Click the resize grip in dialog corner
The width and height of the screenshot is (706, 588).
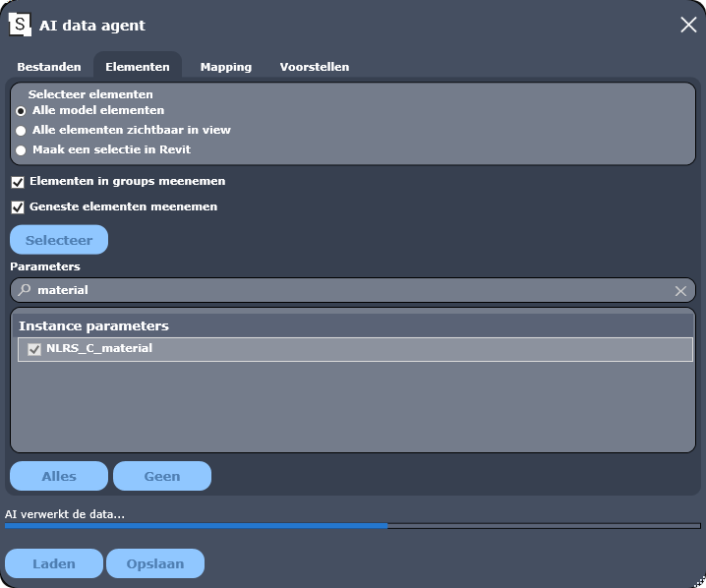tap(700, 582)
